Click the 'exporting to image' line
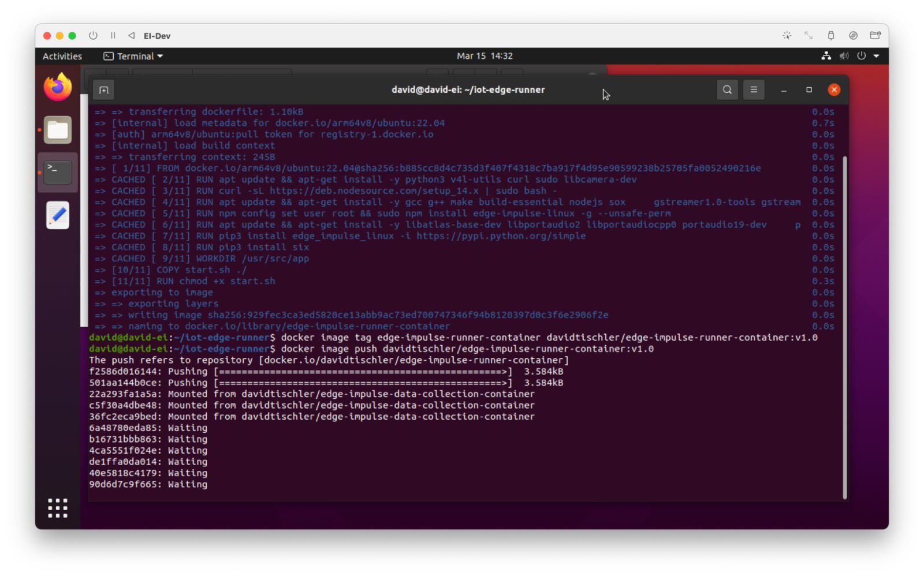 154,293
